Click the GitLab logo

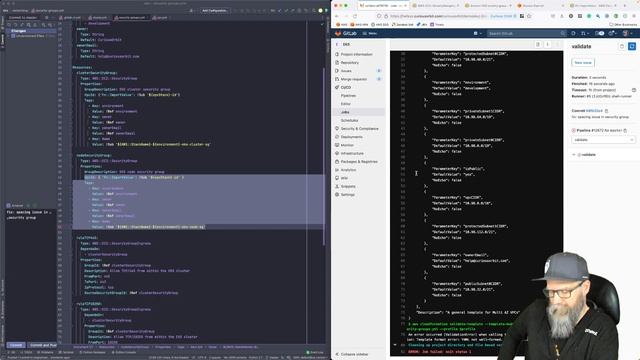pos(347,33)
